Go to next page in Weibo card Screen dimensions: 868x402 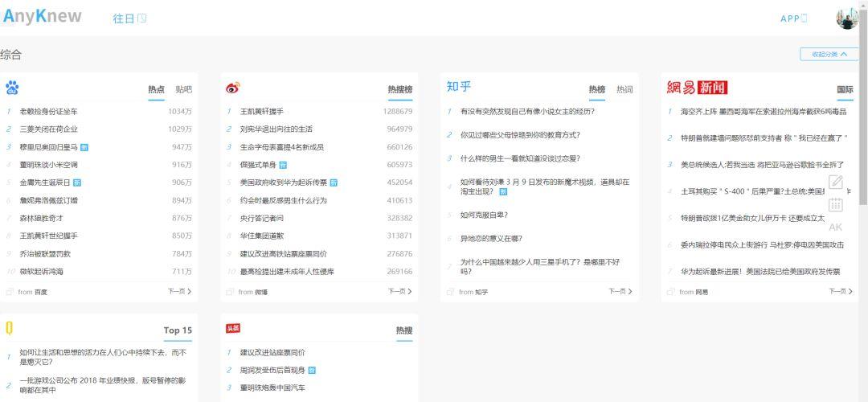pyautogui.click(x=400, y=291)
